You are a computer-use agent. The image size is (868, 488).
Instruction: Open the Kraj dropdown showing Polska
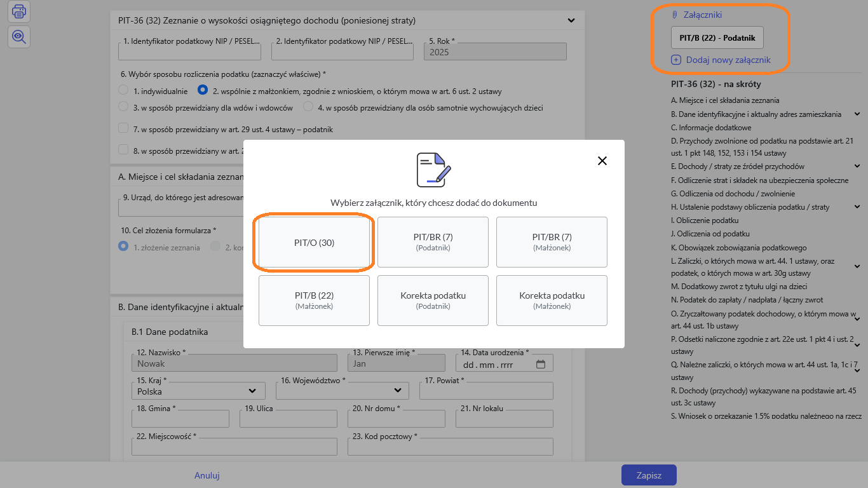(x=197, y=391)
